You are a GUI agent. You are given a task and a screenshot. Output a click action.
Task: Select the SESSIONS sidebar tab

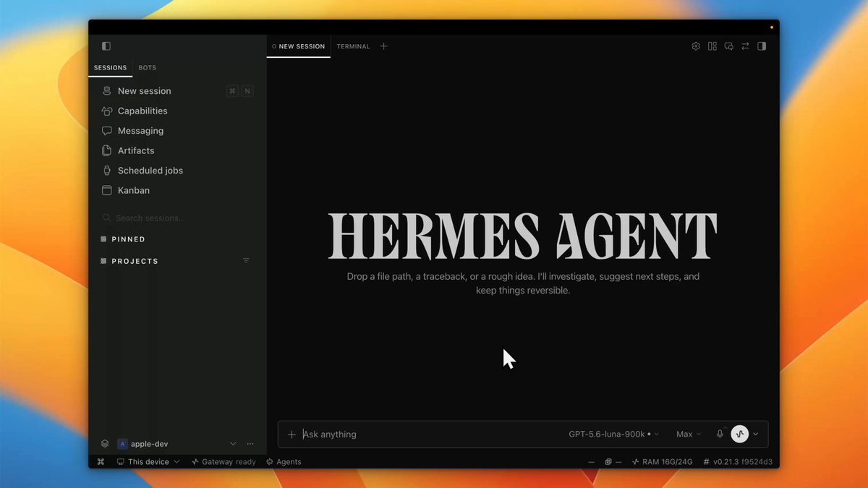111,67
